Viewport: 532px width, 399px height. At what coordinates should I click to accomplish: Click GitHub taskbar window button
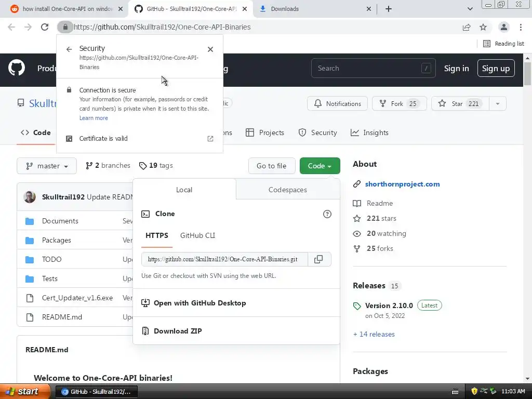pyautogui.click(x=96, y=392)
